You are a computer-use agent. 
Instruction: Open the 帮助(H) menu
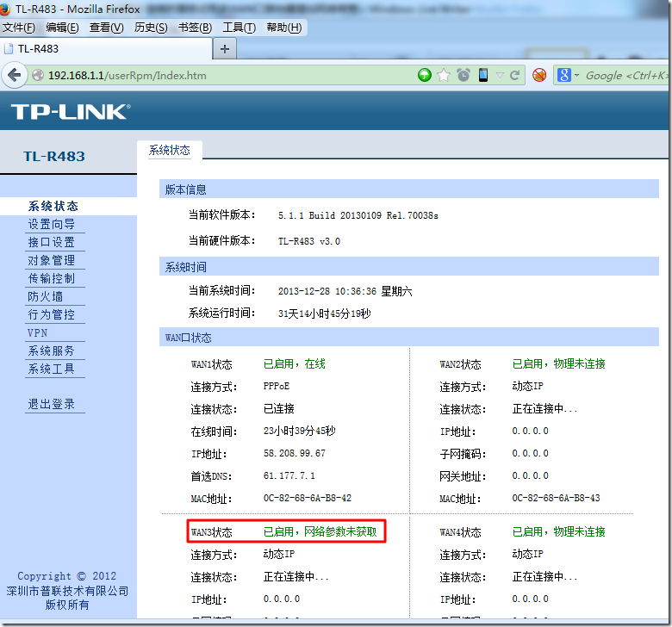(x=283, y=28)
